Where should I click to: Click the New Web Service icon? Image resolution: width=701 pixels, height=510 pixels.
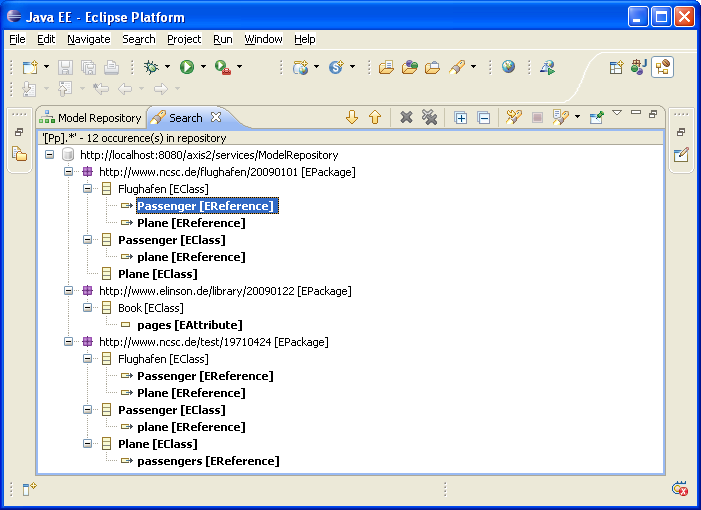[x=336, y=67]
